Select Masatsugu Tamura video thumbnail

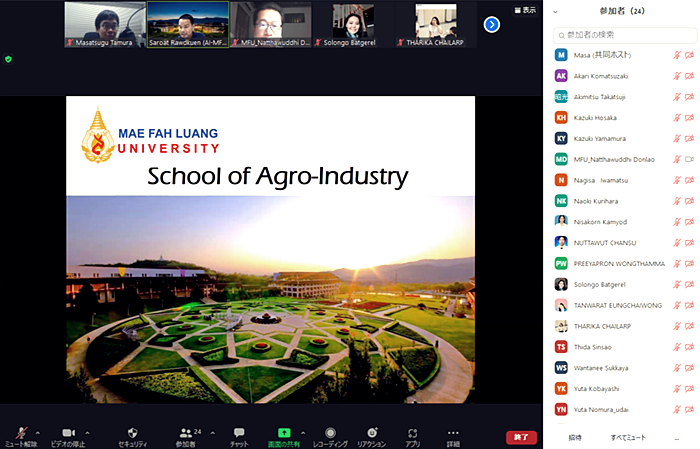105,25
